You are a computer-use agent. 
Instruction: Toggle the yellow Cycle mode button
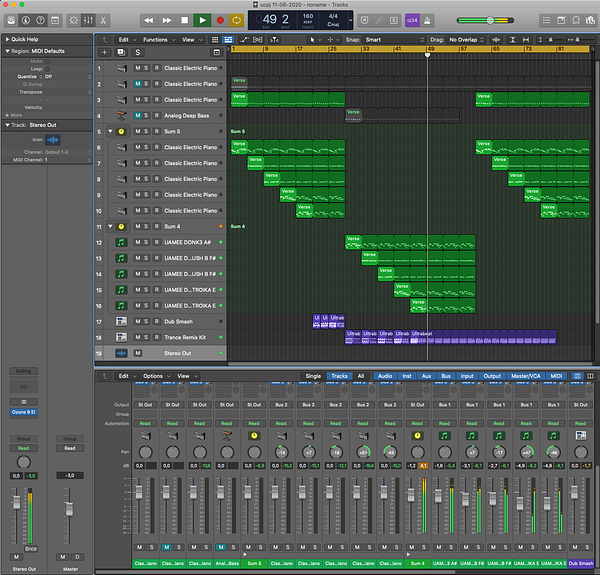(237, 20)
